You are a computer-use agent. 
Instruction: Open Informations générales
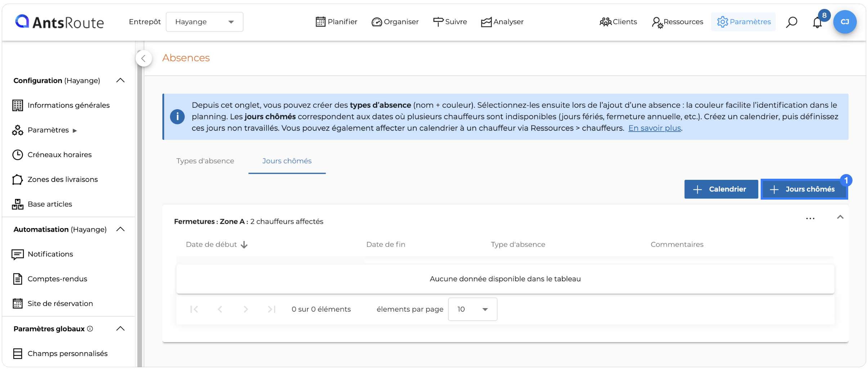68,105
